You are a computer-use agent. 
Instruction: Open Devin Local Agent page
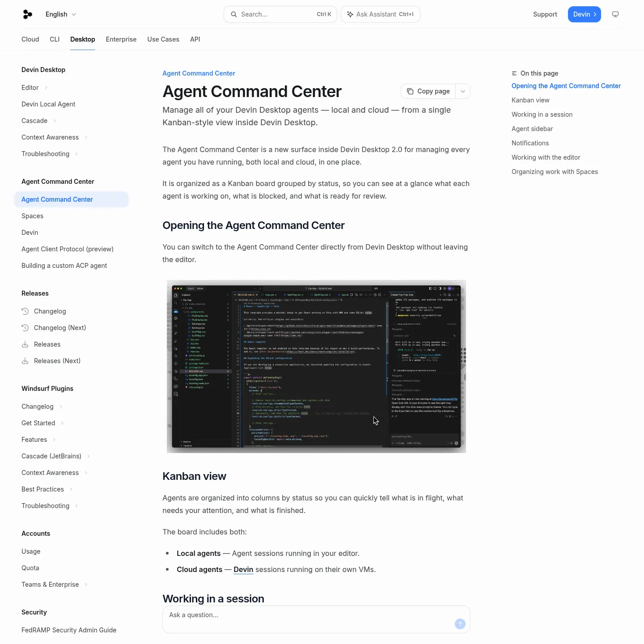pos(48,104)
